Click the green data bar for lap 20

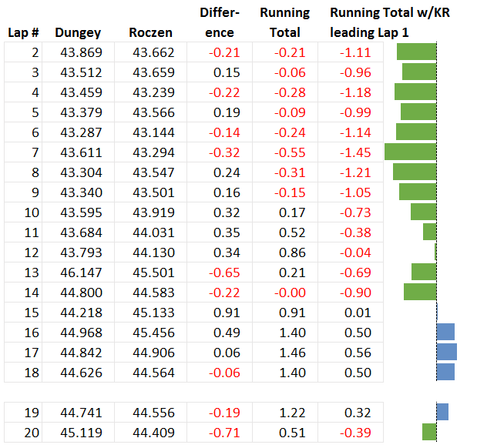pos(428,432)
